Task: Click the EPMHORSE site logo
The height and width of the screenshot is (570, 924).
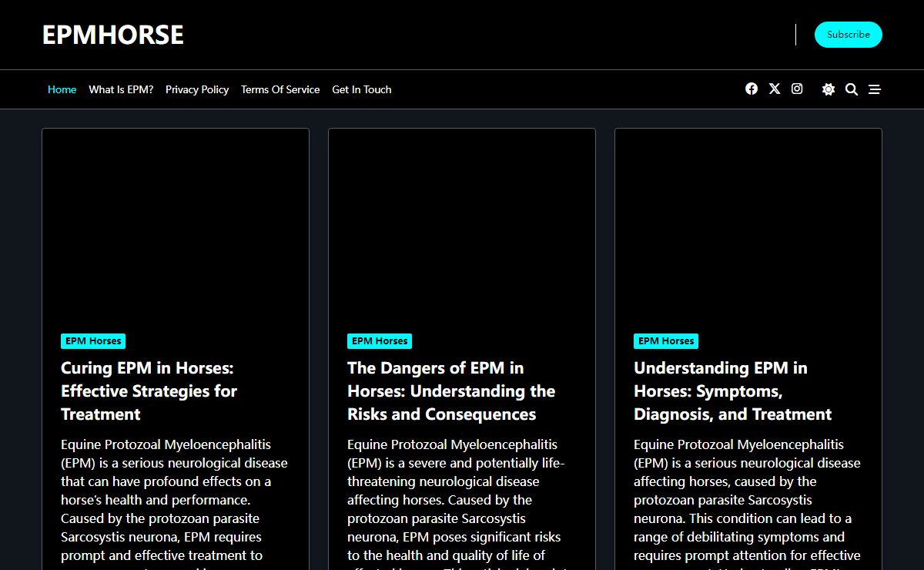Action: (x=113, y=35)
